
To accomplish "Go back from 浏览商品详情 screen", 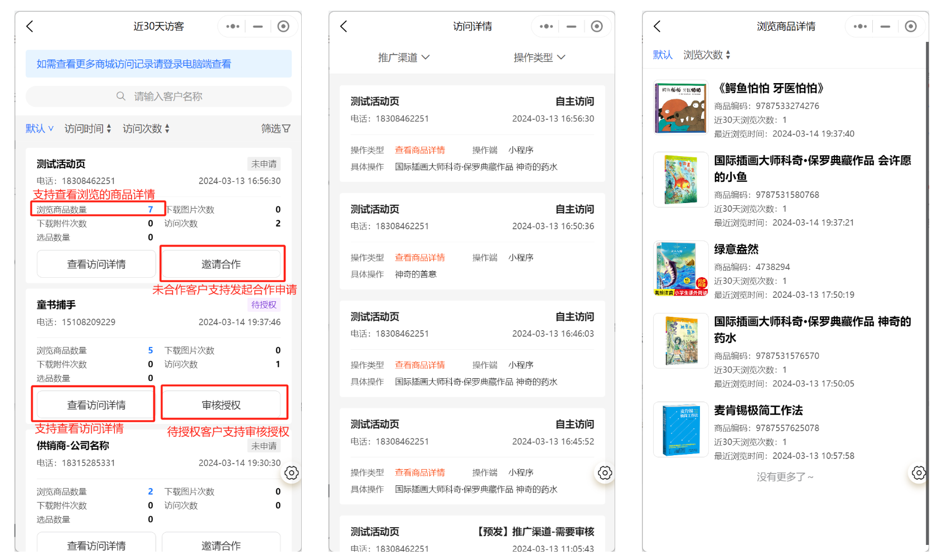I will coord(657,26).
